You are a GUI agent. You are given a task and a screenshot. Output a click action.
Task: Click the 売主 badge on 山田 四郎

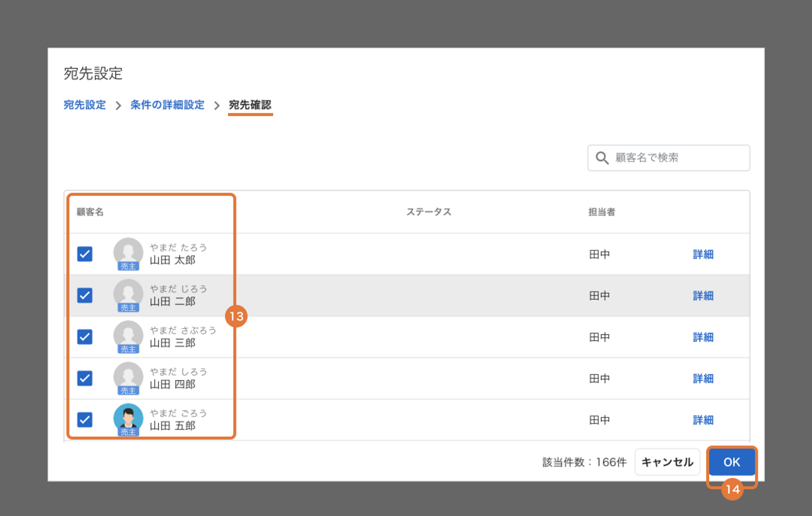128,390
